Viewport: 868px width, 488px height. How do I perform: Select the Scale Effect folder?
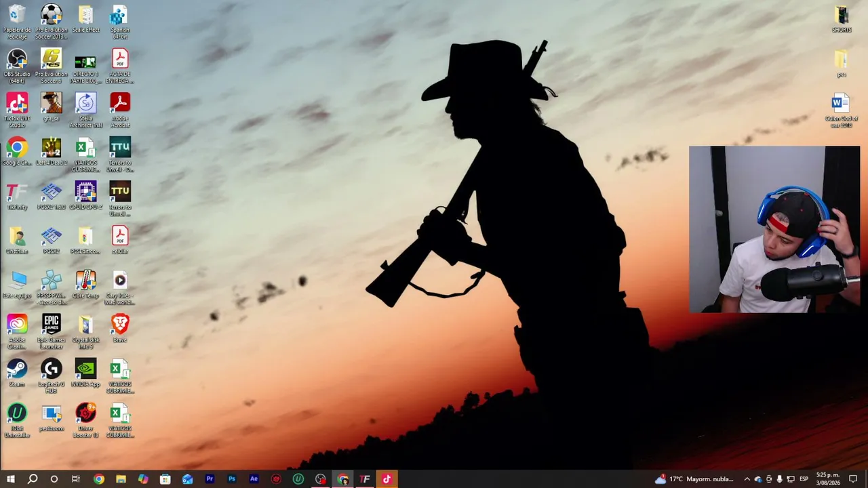(x=85, y=19)
